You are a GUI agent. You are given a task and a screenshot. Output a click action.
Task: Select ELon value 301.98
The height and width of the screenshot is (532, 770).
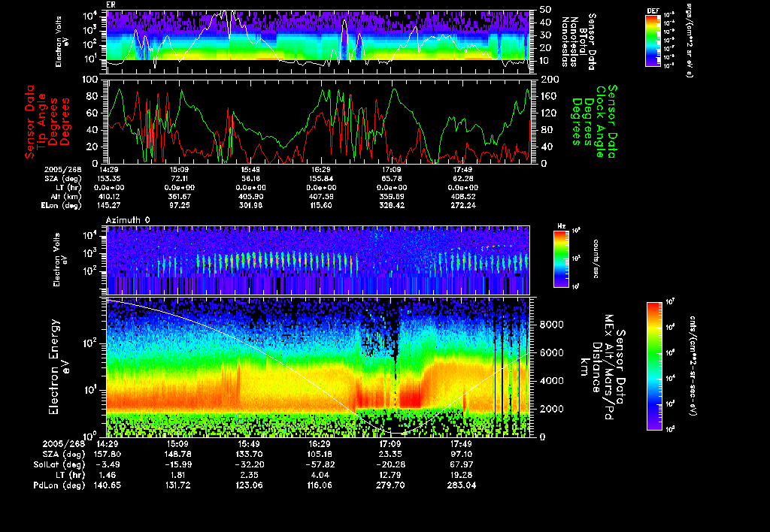click(250, 205)
